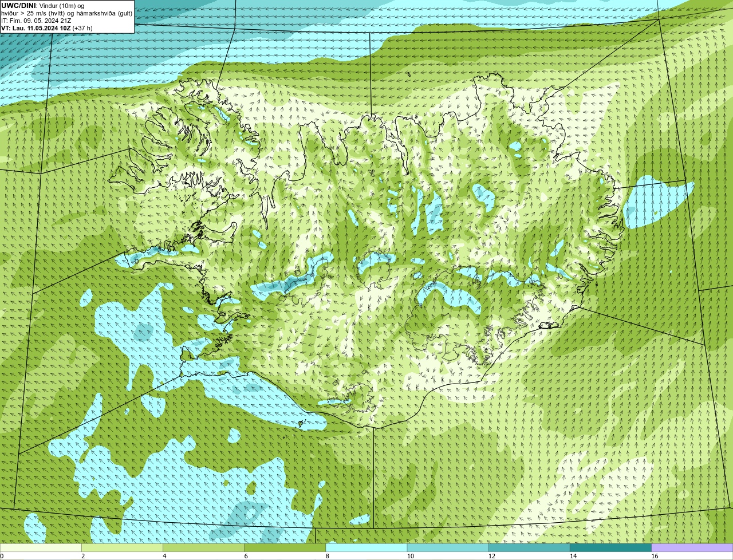Click the legend scale label "12"
The width and height of the screenshot is (733, 560).
pyautogui.click(x=492, y=556)
